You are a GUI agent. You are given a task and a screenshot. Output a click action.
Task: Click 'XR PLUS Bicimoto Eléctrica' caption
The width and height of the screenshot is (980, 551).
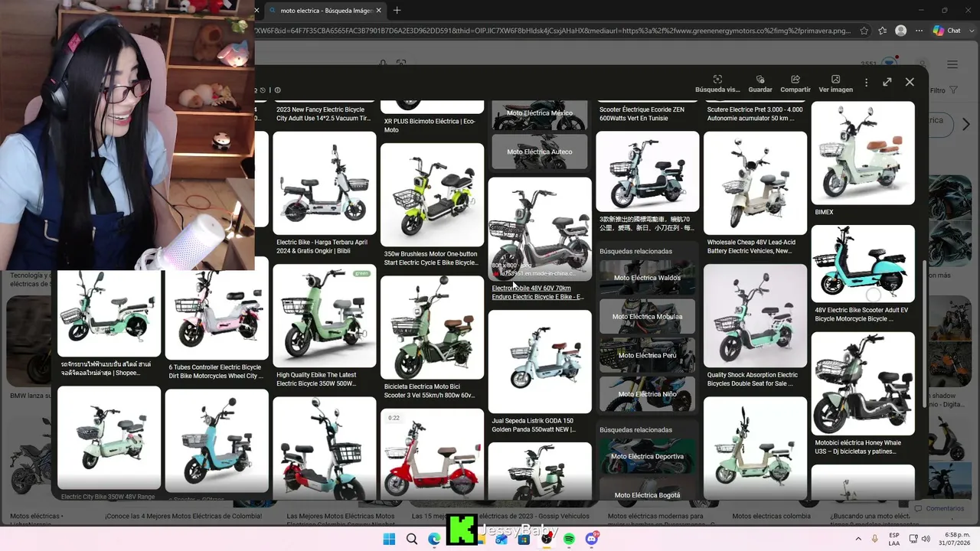[x=430, y=126]
